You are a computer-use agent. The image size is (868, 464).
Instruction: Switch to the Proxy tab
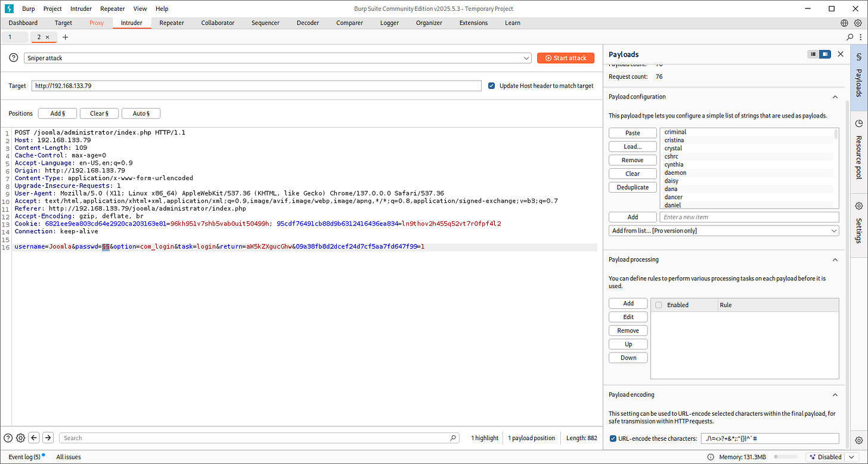[x=97, y=23]
